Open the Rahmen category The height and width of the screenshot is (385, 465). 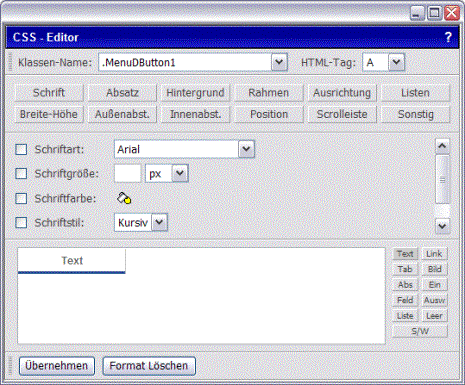(269, 93)
